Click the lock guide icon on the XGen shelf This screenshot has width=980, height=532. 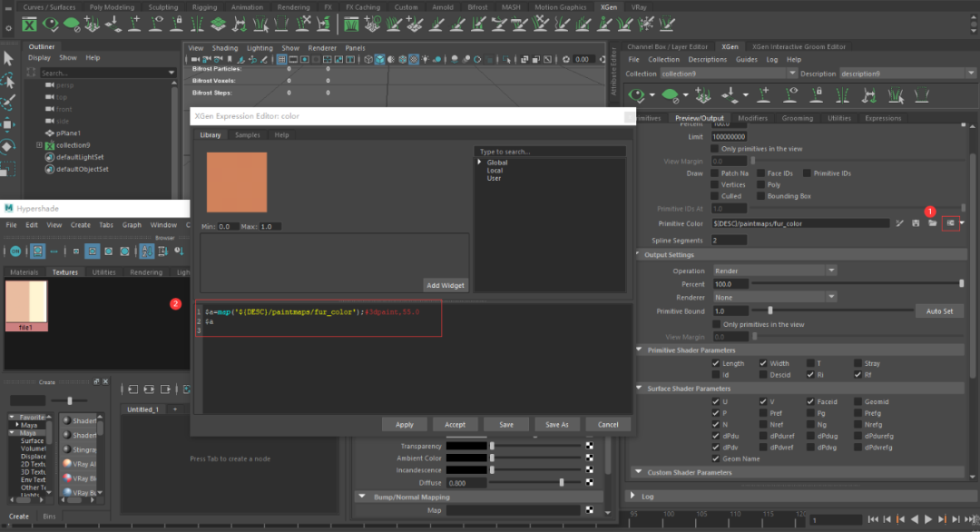177,24
